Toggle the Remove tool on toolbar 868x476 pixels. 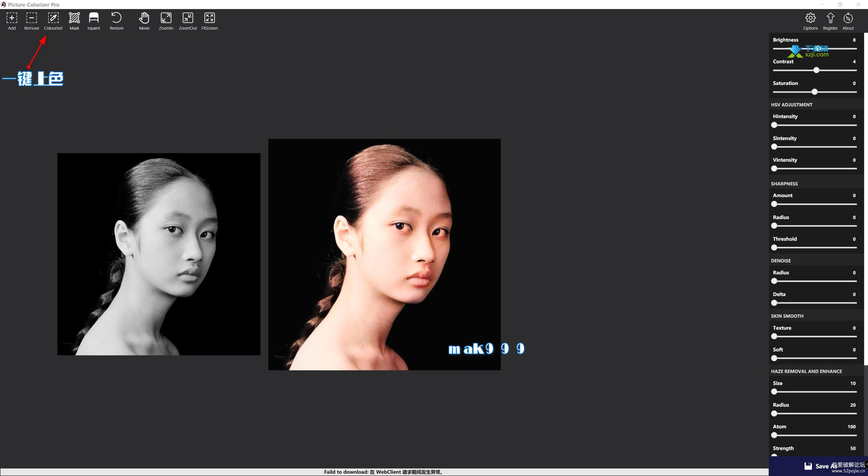pyautogui.click(x=31, y=20)
